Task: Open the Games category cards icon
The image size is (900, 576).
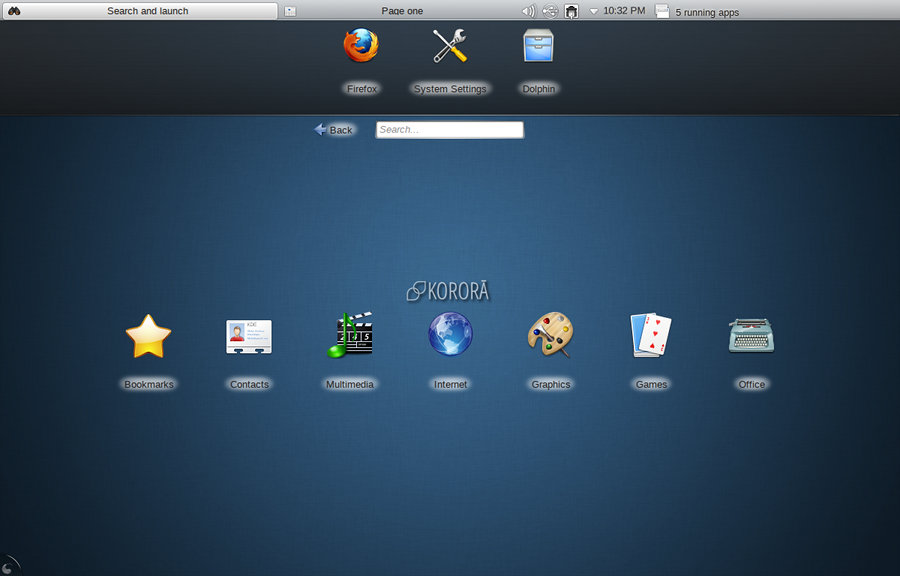Action: [651, 335]
